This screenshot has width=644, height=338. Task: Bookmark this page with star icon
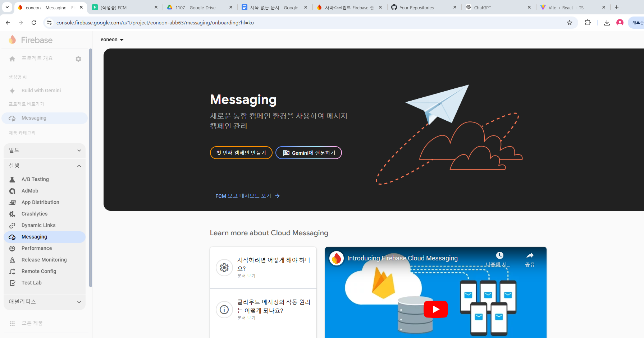click(570, 23)
